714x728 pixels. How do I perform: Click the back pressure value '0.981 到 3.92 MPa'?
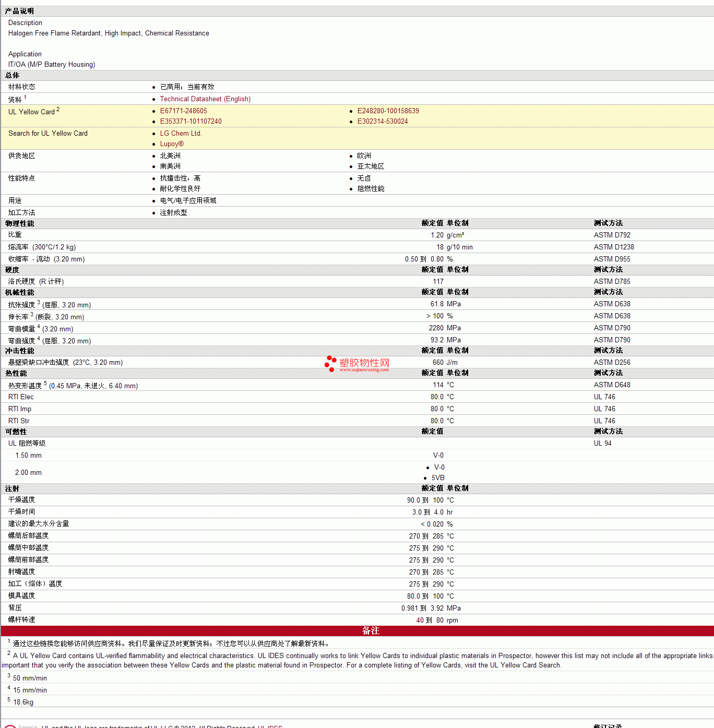(431, 608)
